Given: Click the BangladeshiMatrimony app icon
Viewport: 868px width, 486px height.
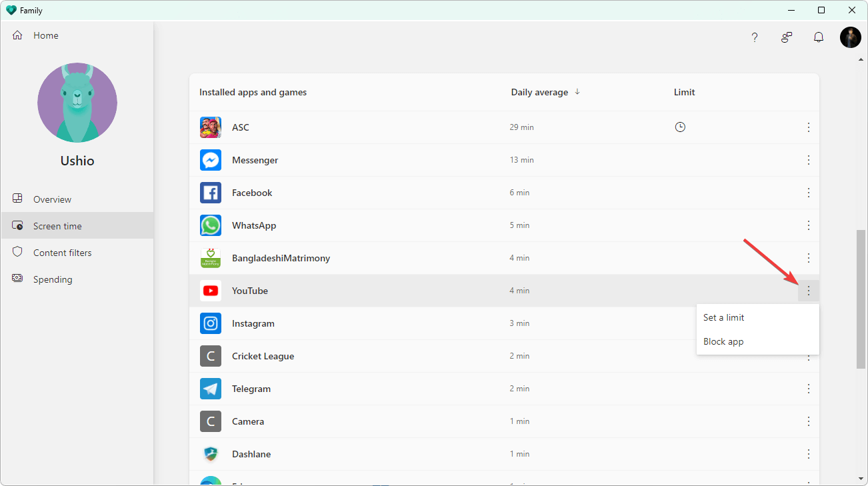Looking at the screenshot, I should point(211,258).
